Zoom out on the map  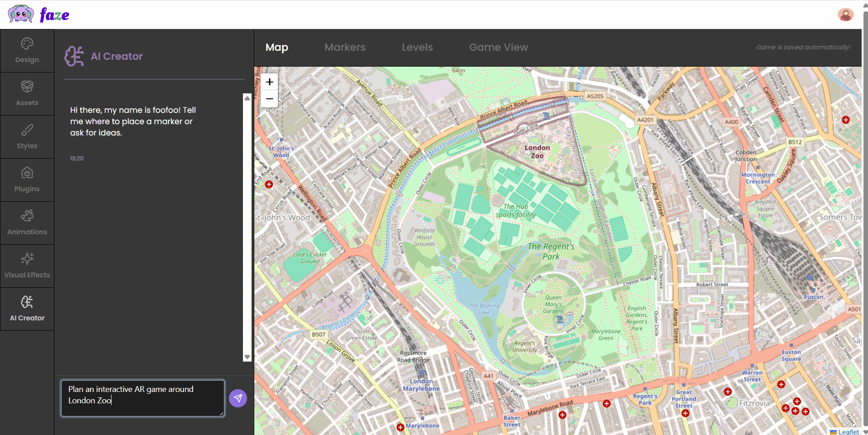click(269, 99)
